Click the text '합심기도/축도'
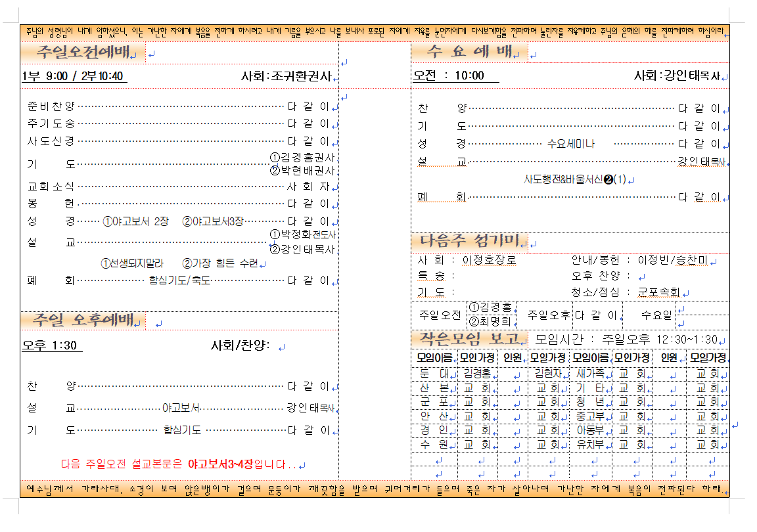 click(179, 280)
